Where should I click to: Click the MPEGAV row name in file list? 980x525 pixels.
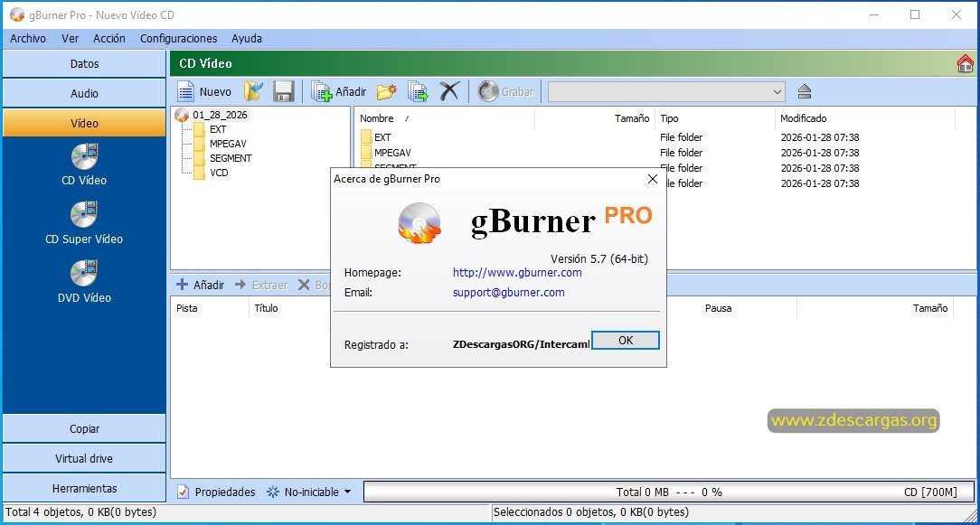click(392, 153)
